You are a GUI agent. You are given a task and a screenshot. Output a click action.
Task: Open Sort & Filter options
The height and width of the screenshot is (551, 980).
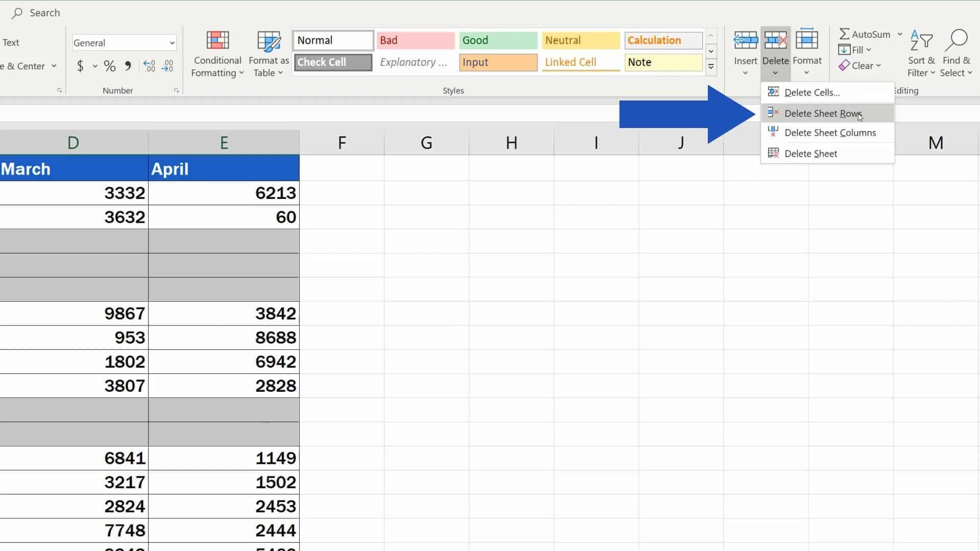pos(922,53)
